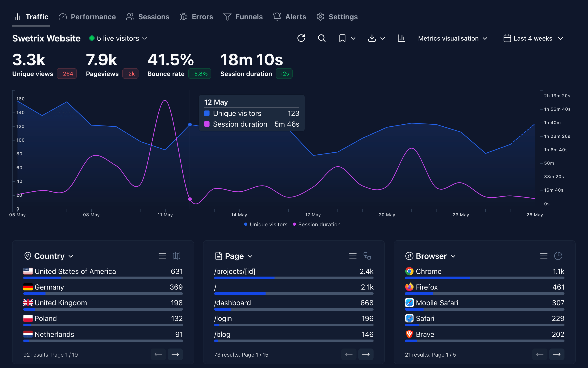Refresh the dashboard data

[x=301, y=38]
